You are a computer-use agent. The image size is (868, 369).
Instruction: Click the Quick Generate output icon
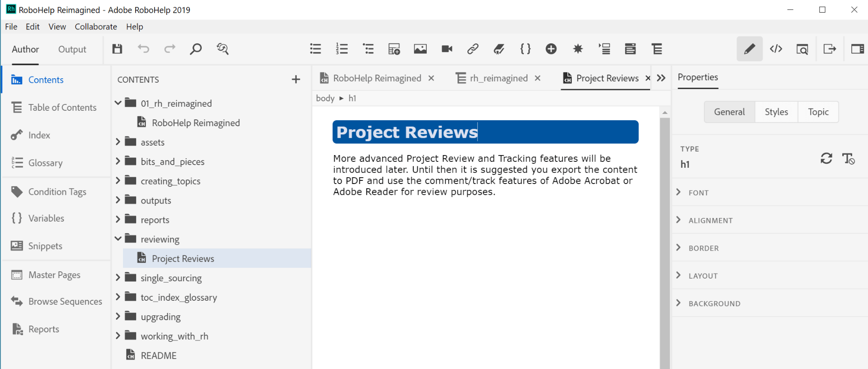[830, 49]
